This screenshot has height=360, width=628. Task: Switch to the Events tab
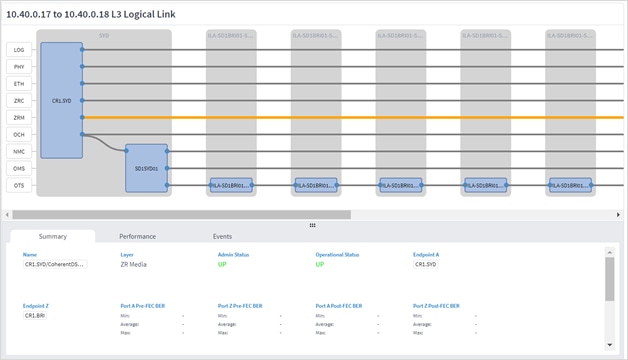pyautogui.click(x=222, y=236)
